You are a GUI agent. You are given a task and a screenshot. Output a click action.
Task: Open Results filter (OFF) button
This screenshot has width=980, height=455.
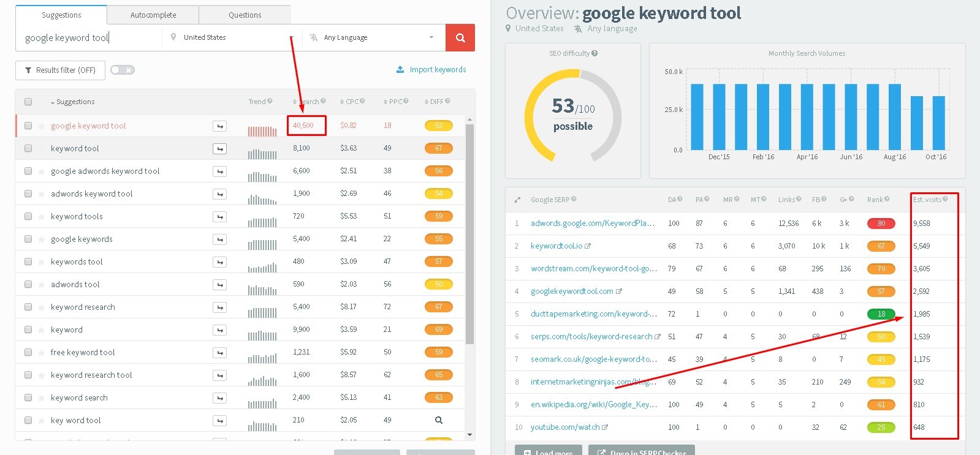tap(60, 70)
